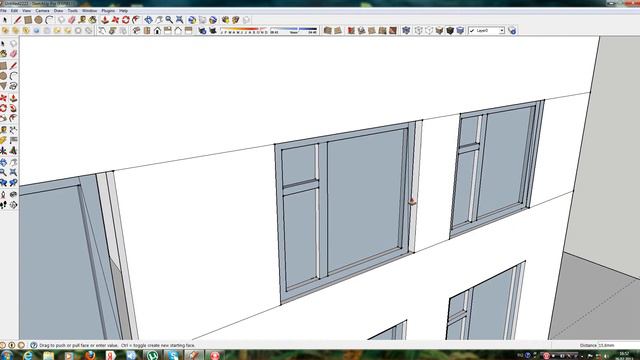Viewport: 640px width, 360px height.
Task: Open Skype from taskbar
Action: click(173, 355)
